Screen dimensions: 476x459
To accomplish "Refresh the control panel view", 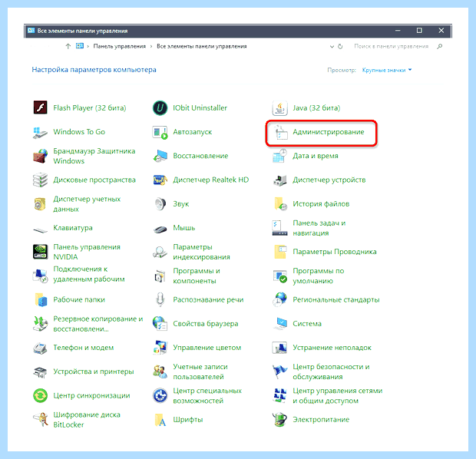I will [x=340, y=47].
